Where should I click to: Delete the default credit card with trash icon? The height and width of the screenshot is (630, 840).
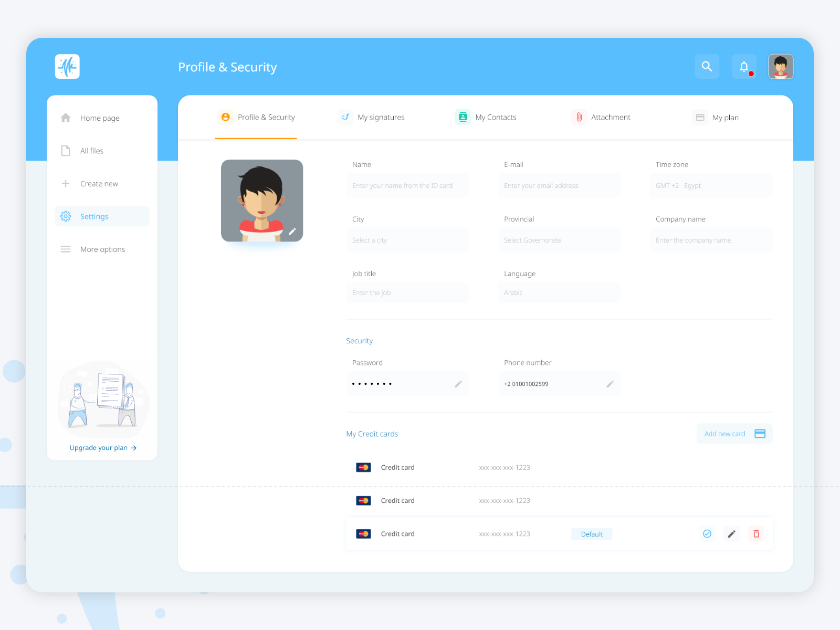coord(756,533)
